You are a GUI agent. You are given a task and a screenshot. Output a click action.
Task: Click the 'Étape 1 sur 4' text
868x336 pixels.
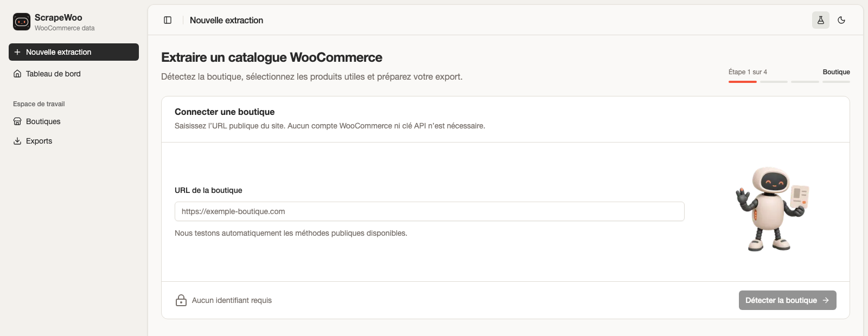pyautogui.click(x=748, y=72)
